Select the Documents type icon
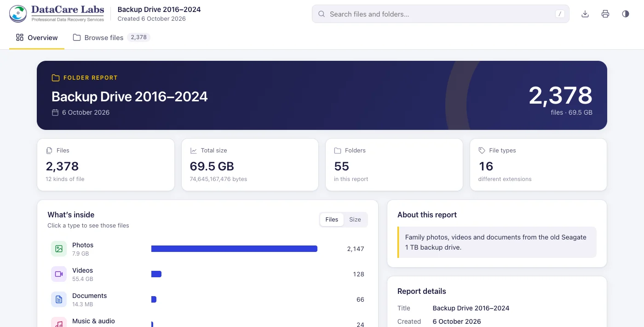Screen dimensions: 644x327 (x=59, y=299)
